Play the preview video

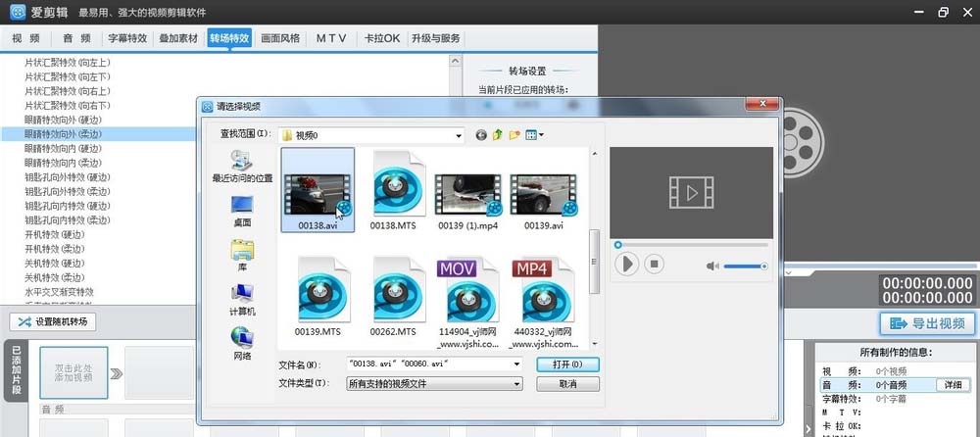[627, 264]
